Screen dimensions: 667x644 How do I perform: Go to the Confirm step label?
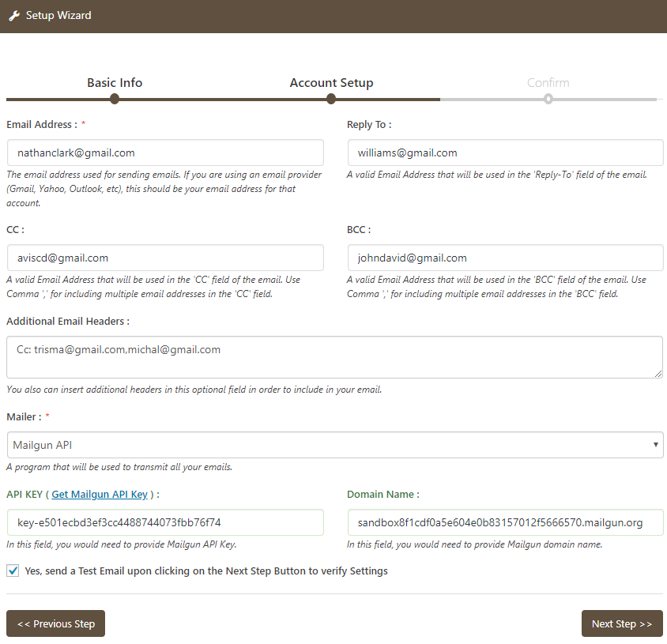click(548, 83)
